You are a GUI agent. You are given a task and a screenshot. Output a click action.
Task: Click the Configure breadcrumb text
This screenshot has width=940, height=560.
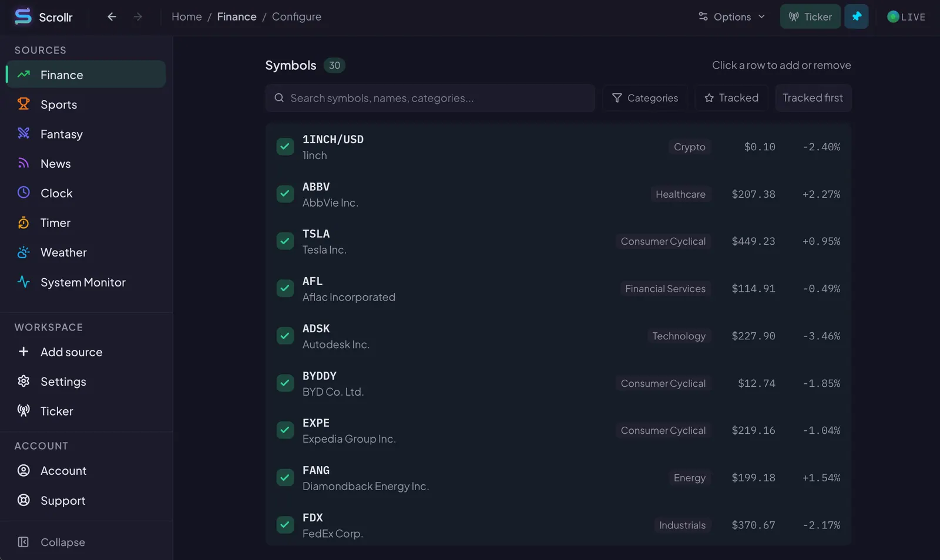pos(297,16)
